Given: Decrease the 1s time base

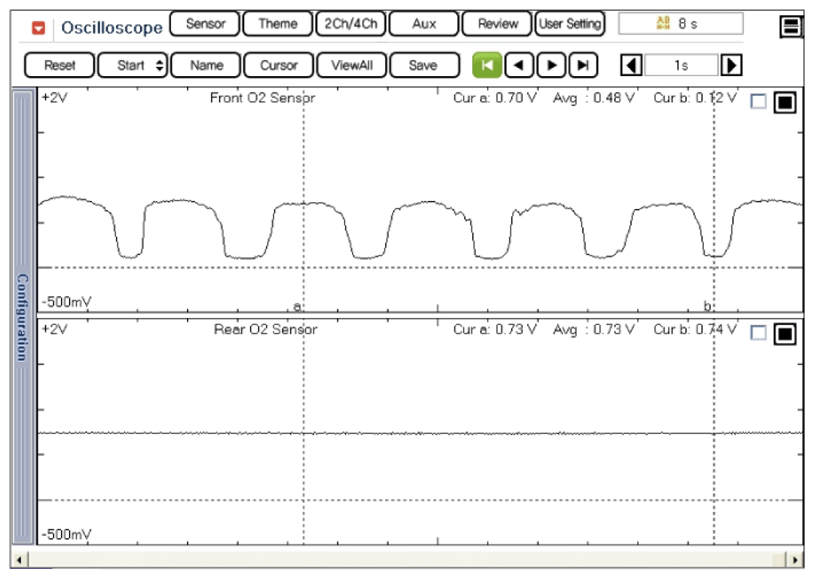Looking at the screenshot, I should point(631,65).
